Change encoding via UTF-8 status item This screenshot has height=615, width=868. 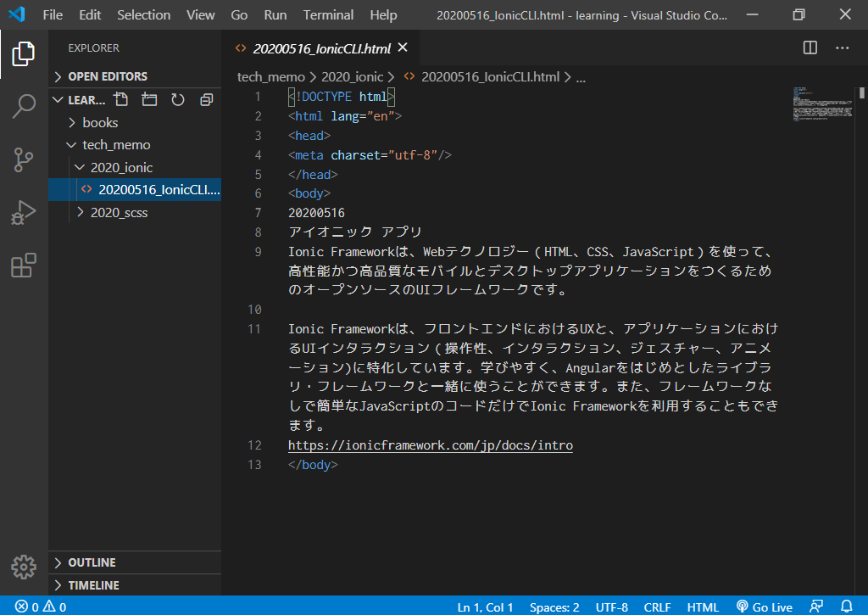[612, 607]
